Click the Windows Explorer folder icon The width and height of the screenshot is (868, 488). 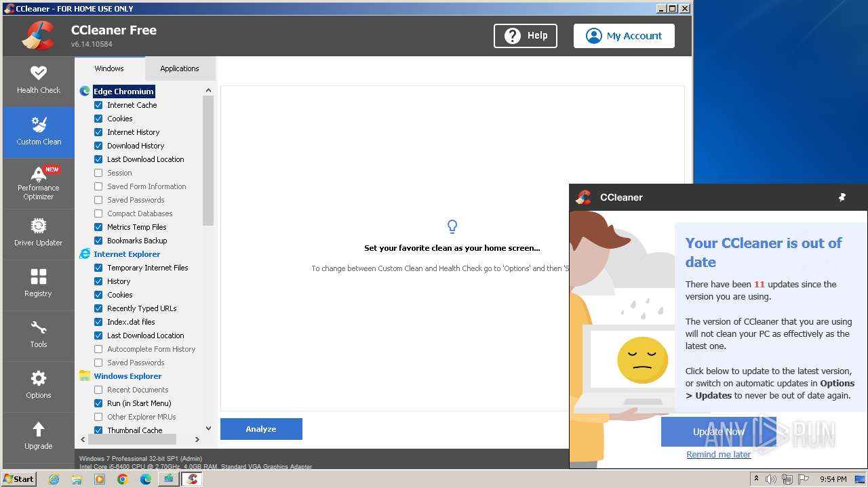[x=85, y=375]
